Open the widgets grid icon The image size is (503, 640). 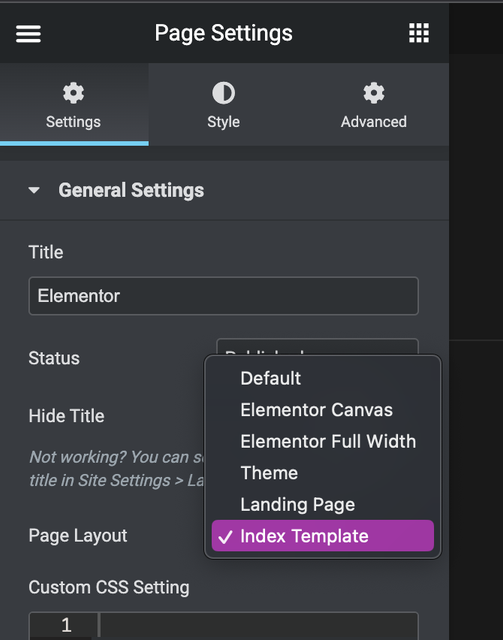(x=419, y=33)
